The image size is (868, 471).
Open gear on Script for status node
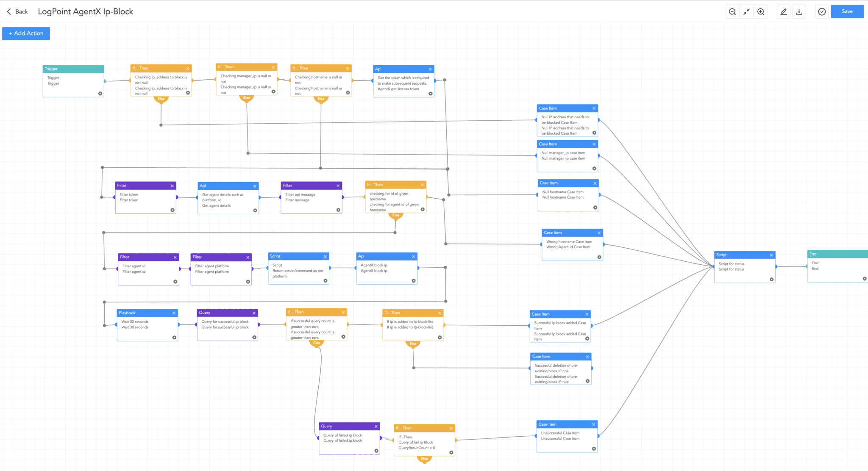(771, 280)
